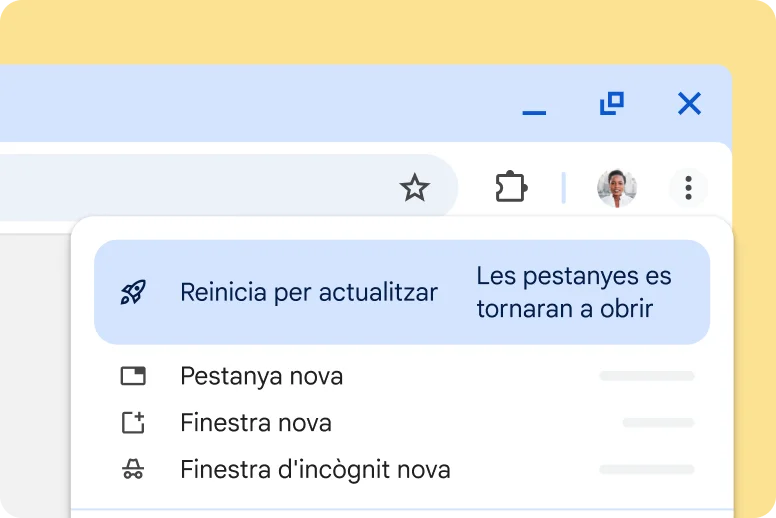This screenshot has width=776, height=518.
Task: Click the incognito hat-and-glasses icon
Action: pyautogui.click(x=133, y=469)
